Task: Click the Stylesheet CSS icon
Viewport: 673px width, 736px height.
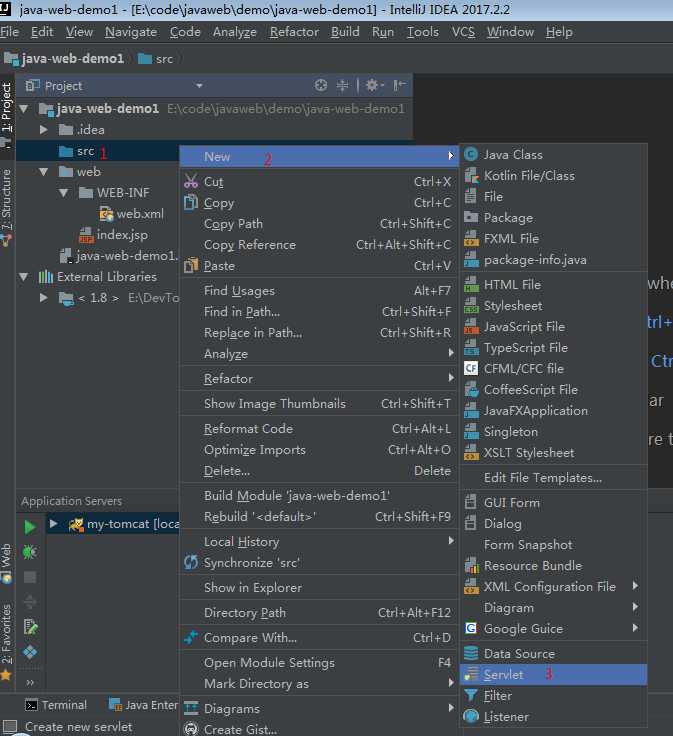Action: click(x=471, y=306)
